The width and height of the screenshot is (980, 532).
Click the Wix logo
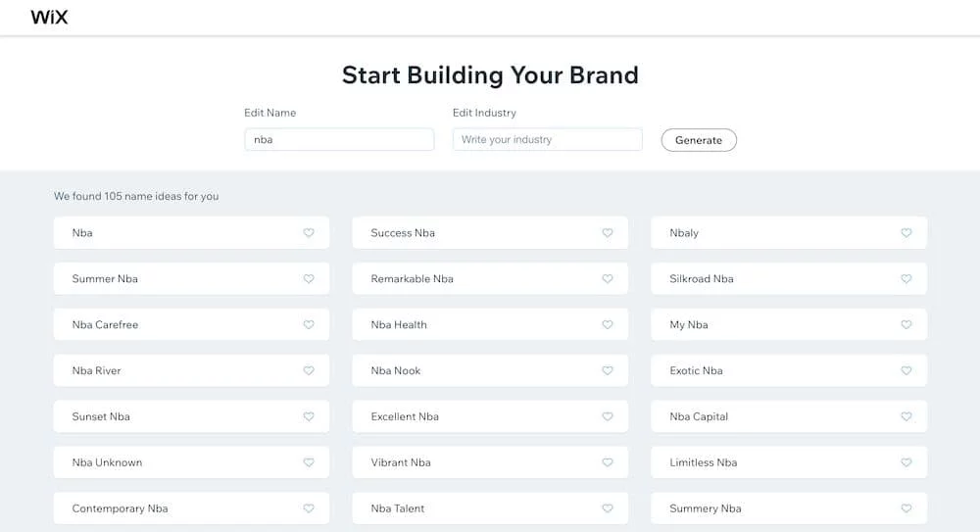point(49,17)
